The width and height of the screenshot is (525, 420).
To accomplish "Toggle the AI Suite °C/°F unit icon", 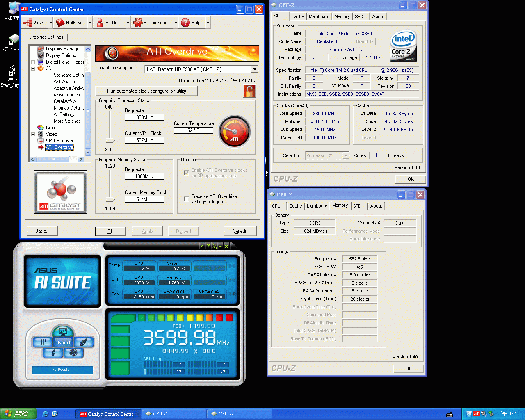I will coord(214,246).
